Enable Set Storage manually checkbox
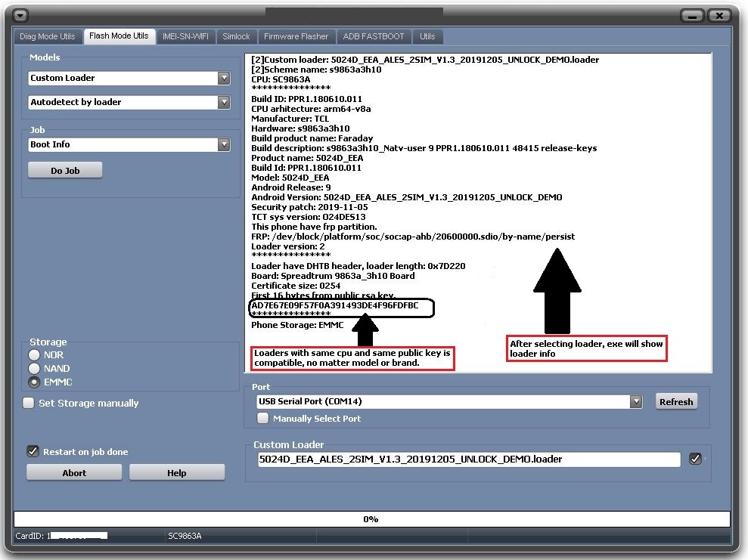 pos(29,404)
